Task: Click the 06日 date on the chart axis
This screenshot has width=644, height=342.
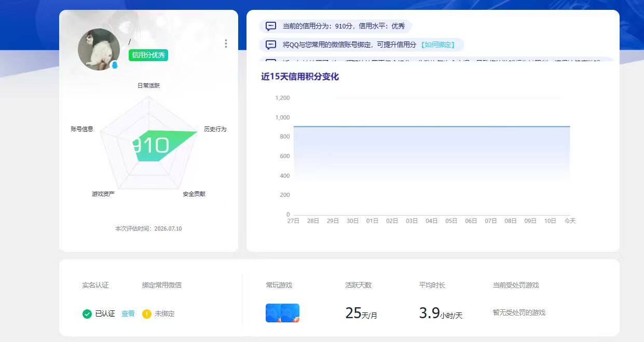Action: pos(471,221)
